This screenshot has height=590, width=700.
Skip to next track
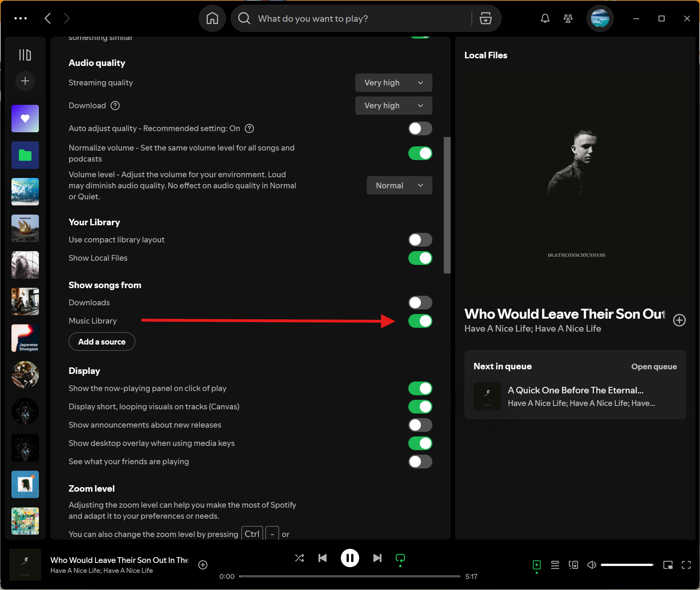[377, 558]
